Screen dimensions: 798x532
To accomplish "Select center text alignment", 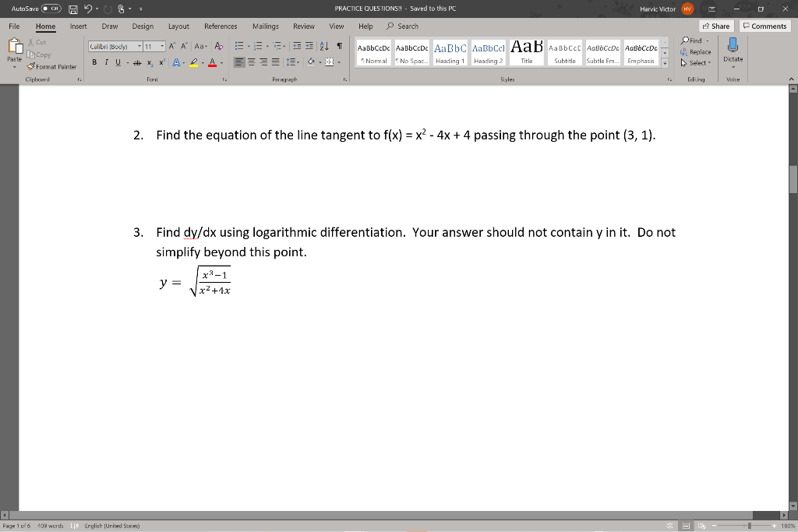I will (251, 61).
